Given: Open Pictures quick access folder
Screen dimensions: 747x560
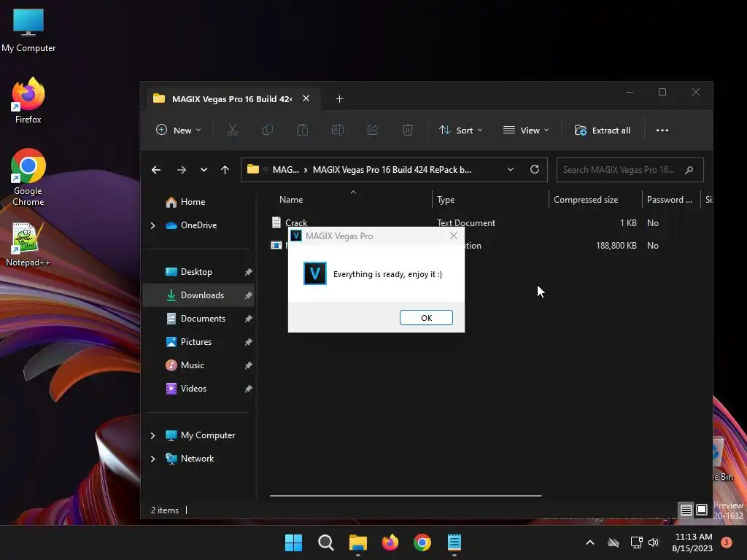Looking at the screenshot, I should pos(196,342).
